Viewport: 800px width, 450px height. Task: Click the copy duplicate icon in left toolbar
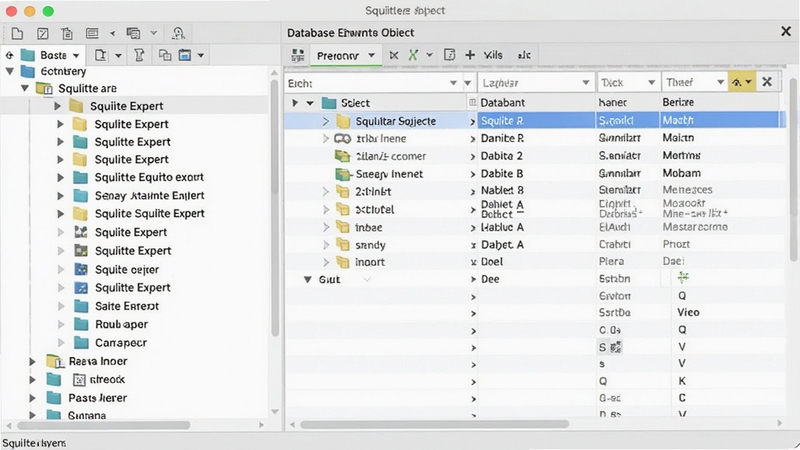[x=165, y=55]
